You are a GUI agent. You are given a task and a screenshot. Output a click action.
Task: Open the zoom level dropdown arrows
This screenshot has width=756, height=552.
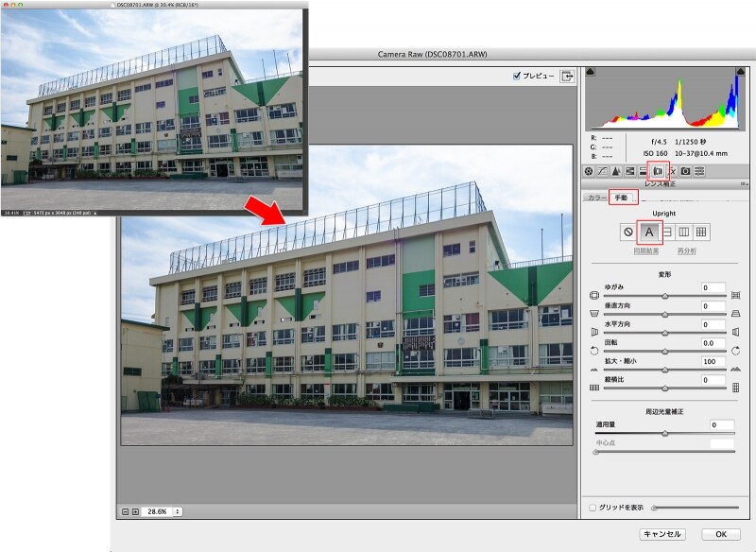point(178,511)
